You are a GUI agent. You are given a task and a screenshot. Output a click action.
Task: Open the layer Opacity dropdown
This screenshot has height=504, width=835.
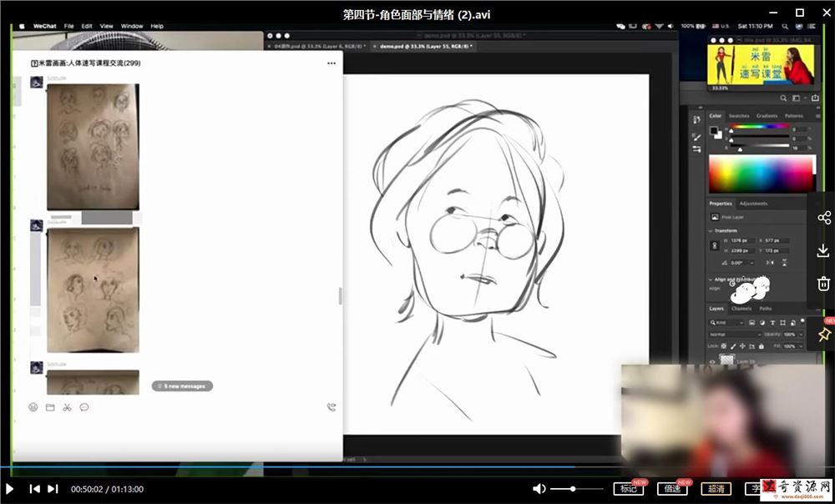(801, 335)
